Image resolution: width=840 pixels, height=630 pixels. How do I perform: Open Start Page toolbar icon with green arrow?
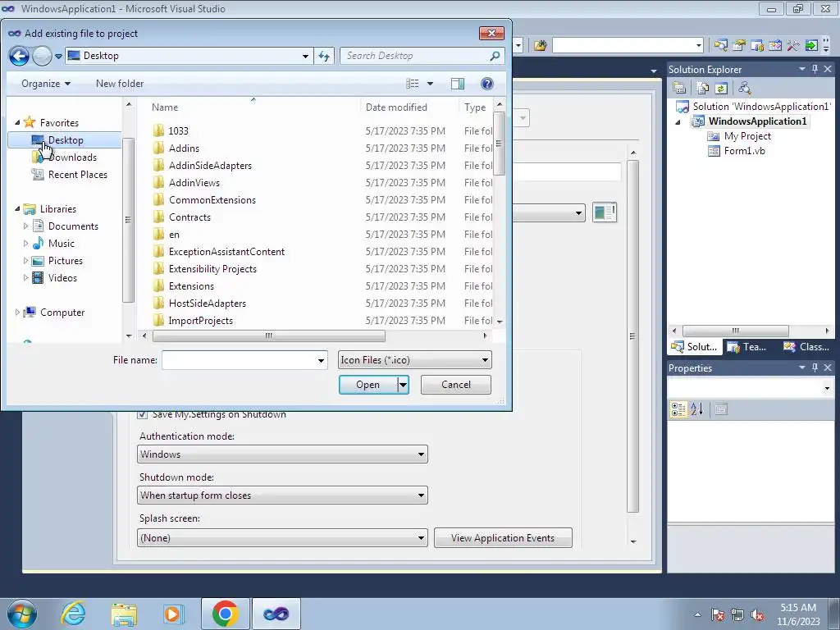pos(811,46)
